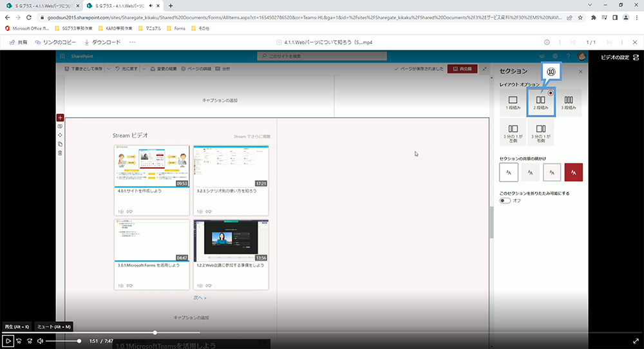Click ダウンロード to download the file

[102, 42]
